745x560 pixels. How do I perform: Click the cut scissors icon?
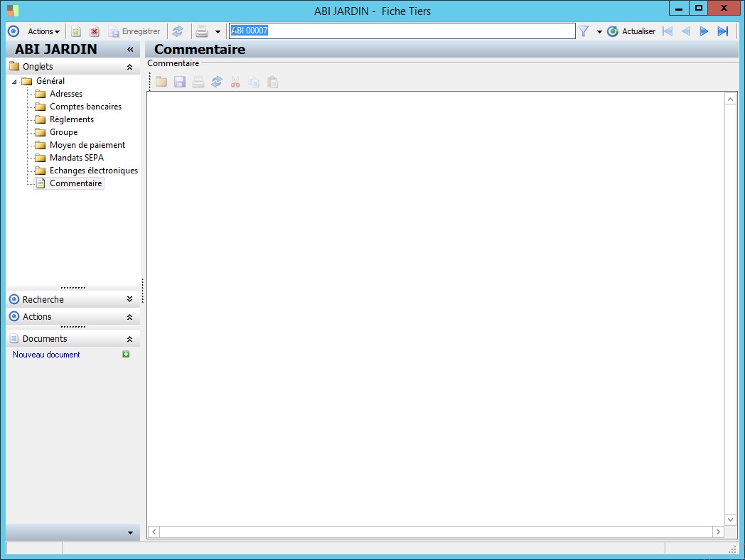tap(235, 82)
